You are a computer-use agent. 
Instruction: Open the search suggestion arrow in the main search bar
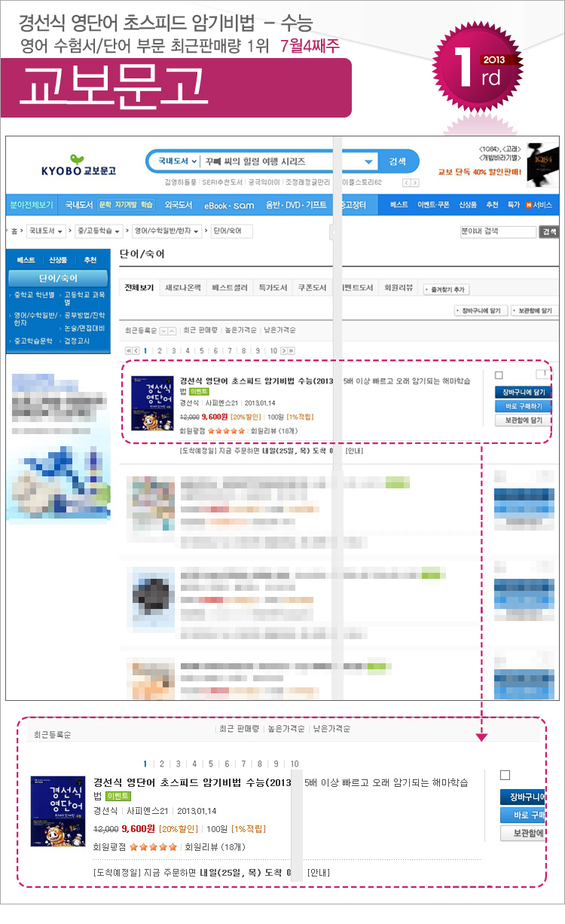368,162
